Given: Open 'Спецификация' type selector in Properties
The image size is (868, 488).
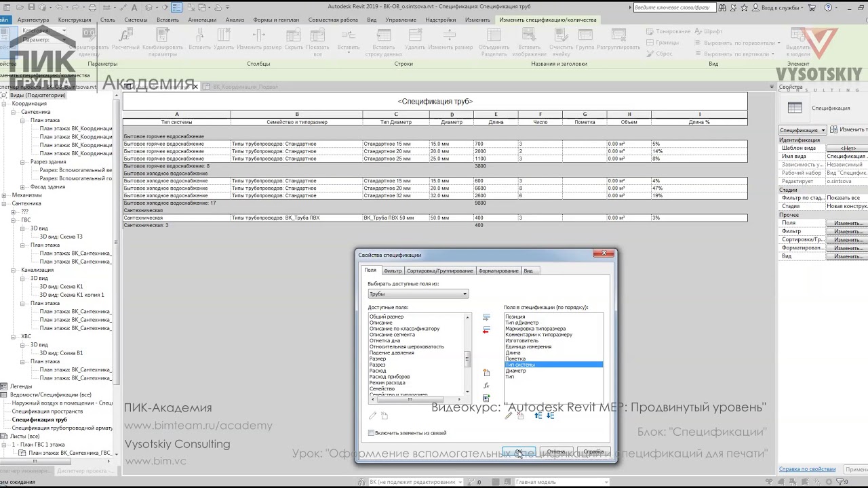Looking at the screenshot, I should [x=802, y=129].
